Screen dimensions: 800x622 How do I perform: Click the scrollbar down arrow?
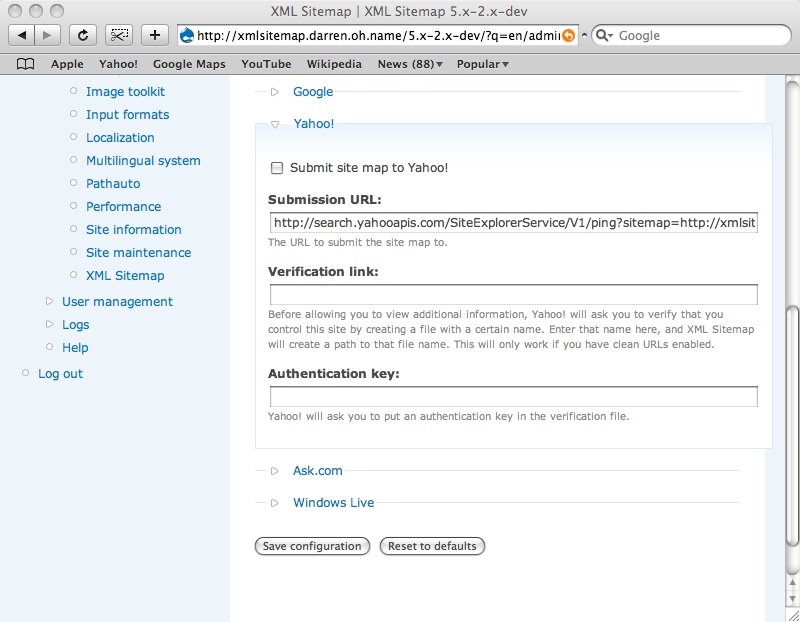coord(792,598)
